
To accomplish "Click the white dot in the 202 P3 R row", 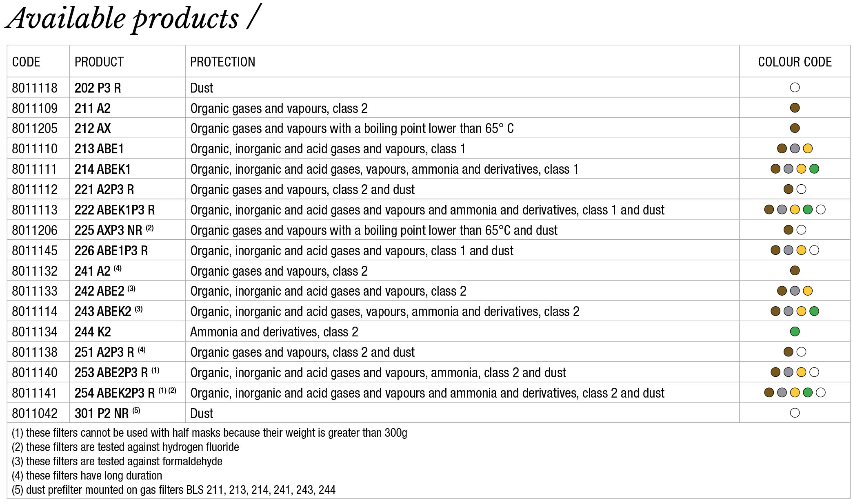I will (795, 88).
